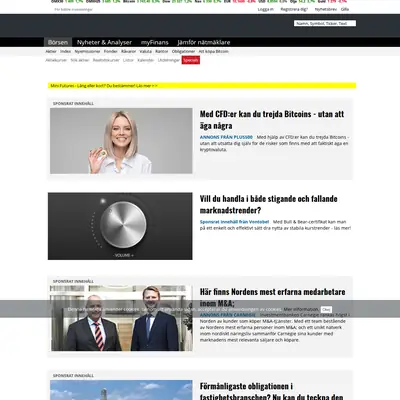This screenshot has width=400, height=400.
Task: Open the Jämför nätmäklare tab
Action: tap(204, 42)
